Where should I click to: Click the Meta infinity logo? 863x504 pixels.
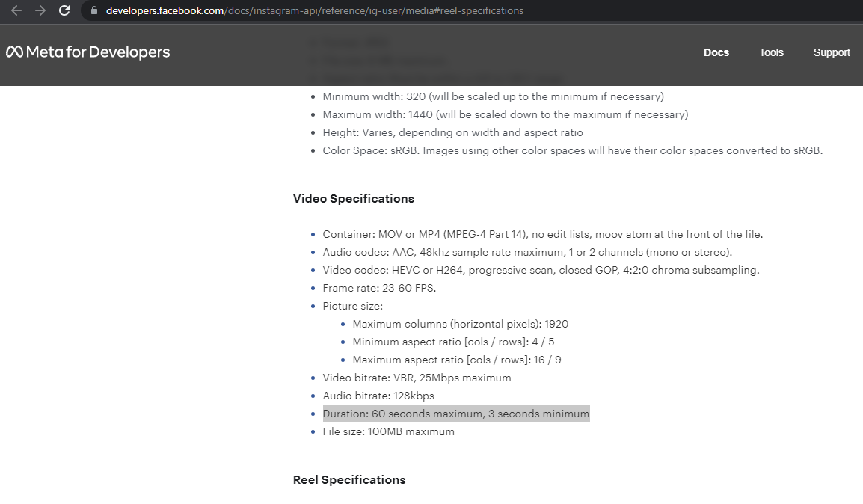click(14, 52)
